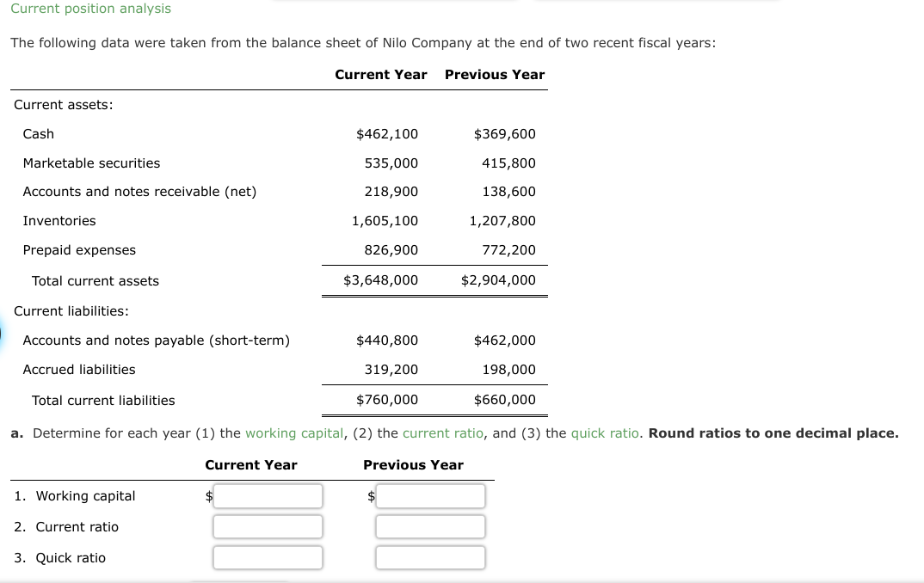924x583 pixels.
Task: Click the Cash amount $462,100
Action: pyautogui.click(x=388, y=133)
